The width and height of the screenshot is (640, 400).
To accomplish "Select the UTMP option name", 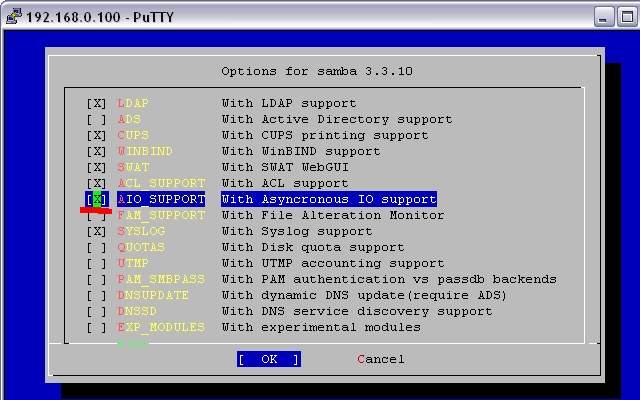I will pos(133,263).
